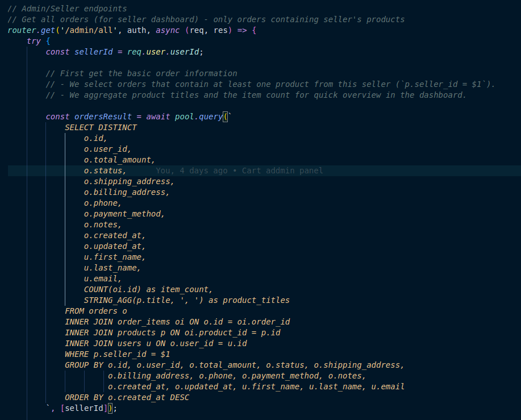521x420 pixels.
Task: Click the INNER JOIN order_items line
Action: (x=177, y=322)
